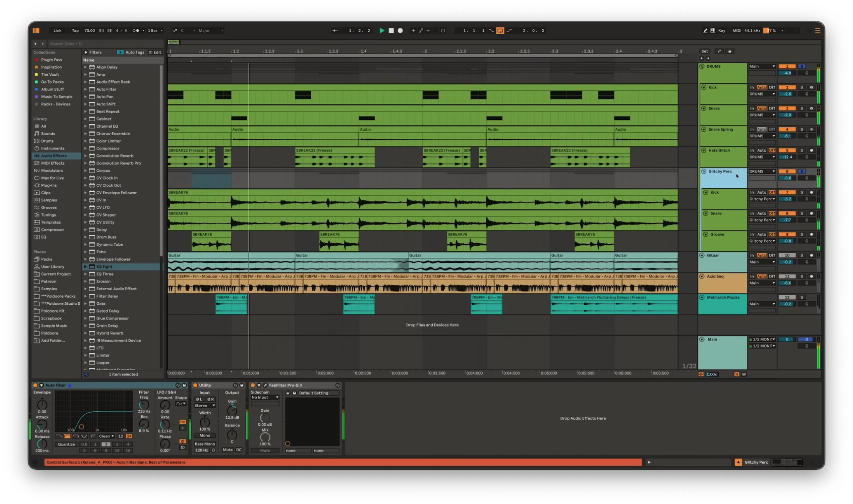The width and height of the screenshot is (853, 504).
Task: Select Drums category in Library
Action: click(x=47, y=141)
